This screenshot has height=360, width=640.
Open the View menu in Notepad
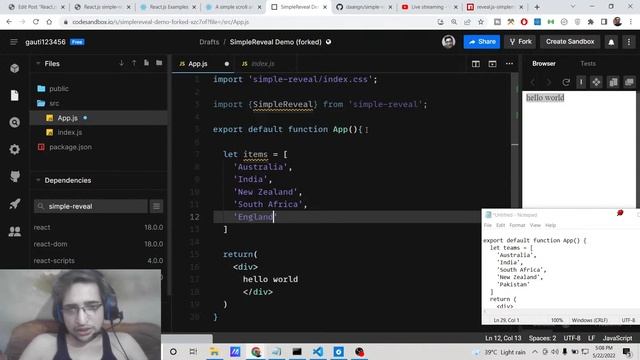[535, 225]
